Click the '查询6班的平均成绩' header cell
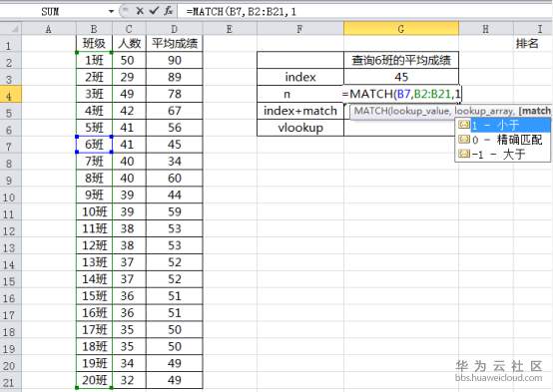Image resolution: width=553 pixels, height=392 pixels. point(401,60)
